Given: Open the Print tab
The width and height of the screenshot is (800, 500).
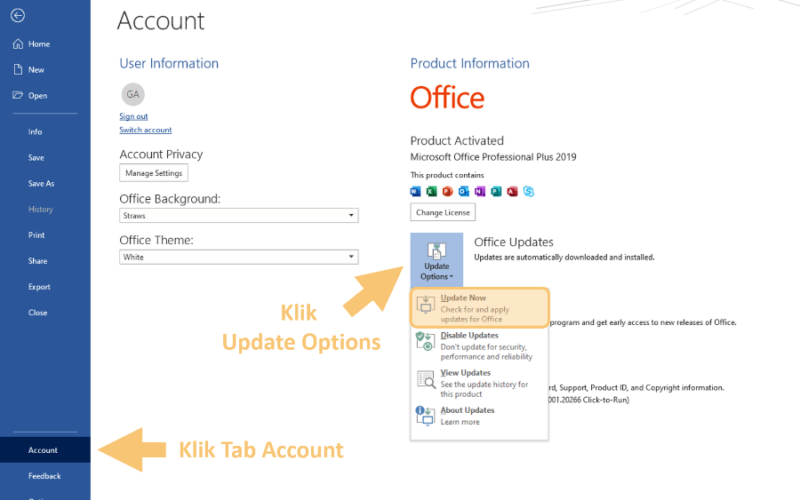Looking at the screenshot, I should click(36, 235).
